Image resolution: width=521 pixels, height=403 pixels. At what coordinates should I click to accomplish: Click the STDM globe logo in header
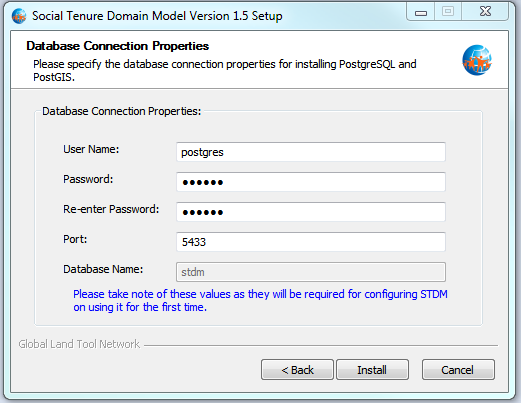477,60
